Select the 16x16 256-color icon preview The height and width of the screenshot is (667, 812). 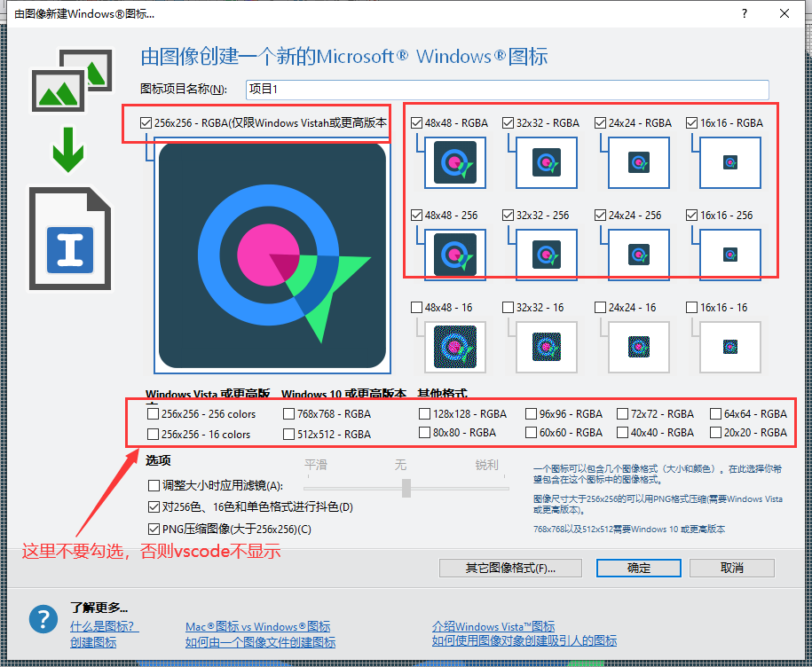730,255
